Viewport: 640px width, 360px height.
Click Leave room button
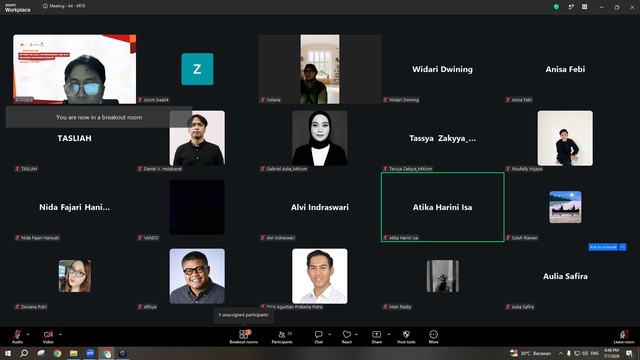click(x=624, y=337)
